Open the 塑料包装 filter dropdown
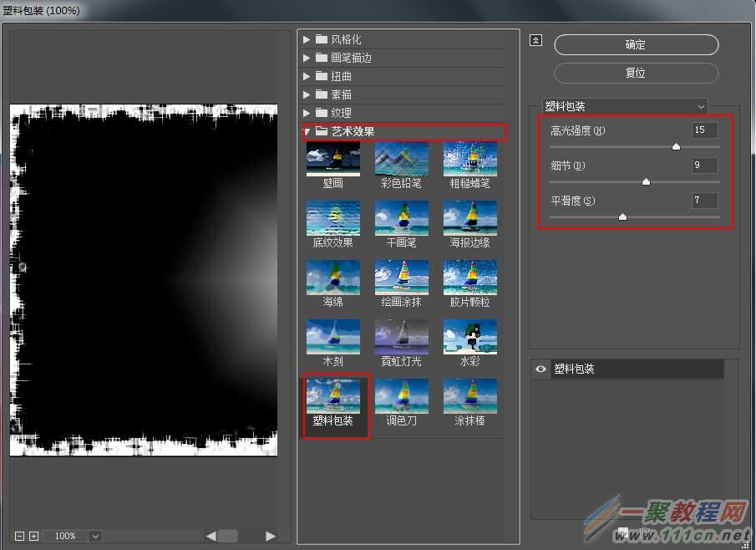The height and width of the screenshot is (550, 756). click(625, 106)
